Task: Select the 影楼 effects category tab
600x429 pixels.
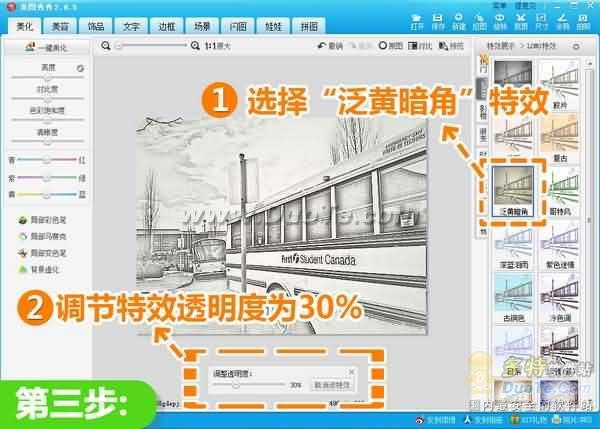Action: [x=483, y=112]
